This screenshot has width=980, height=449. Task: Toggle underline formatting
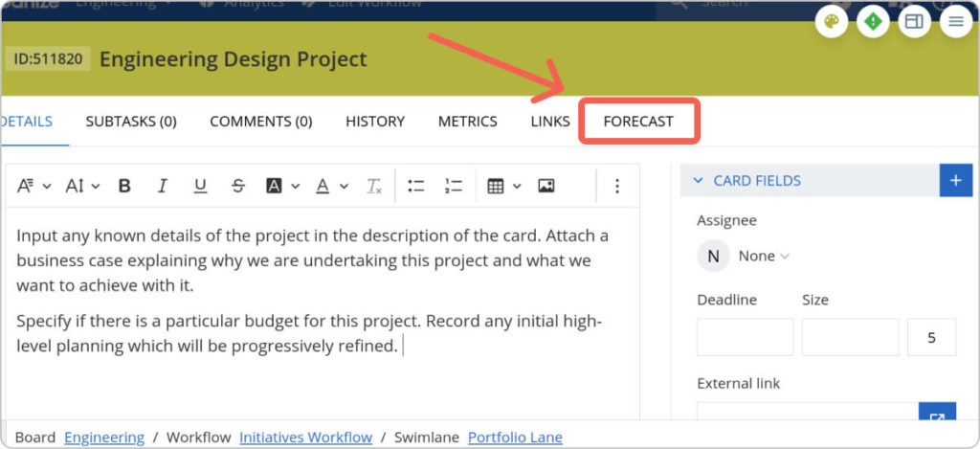click(200, 186)
